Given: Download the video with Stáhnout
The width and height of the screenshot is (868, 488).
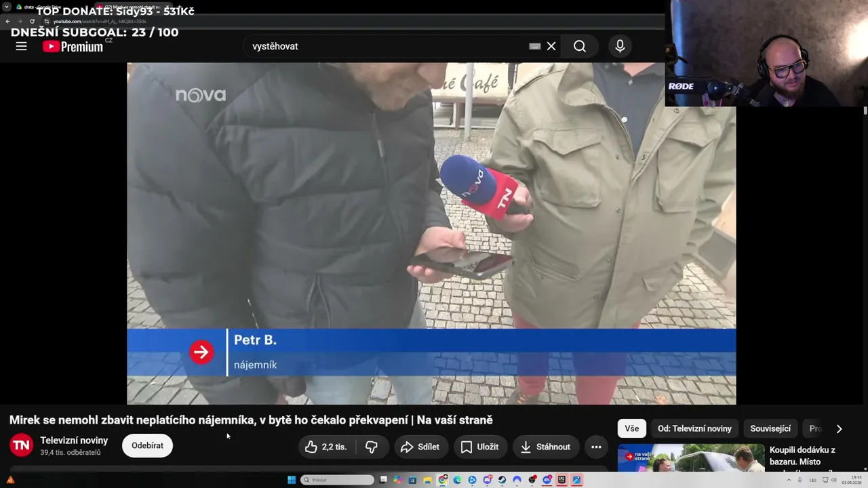Looking at the screenshot, I should (545, 447).
